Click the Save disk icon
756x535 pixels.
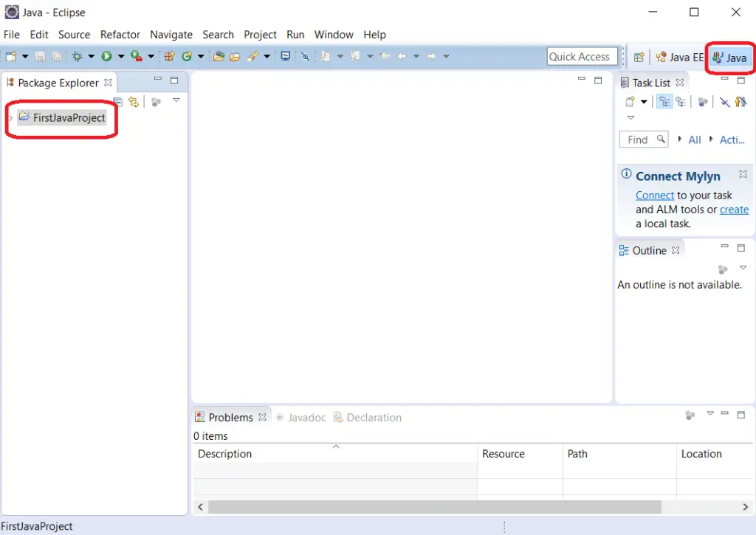point(40,56)
